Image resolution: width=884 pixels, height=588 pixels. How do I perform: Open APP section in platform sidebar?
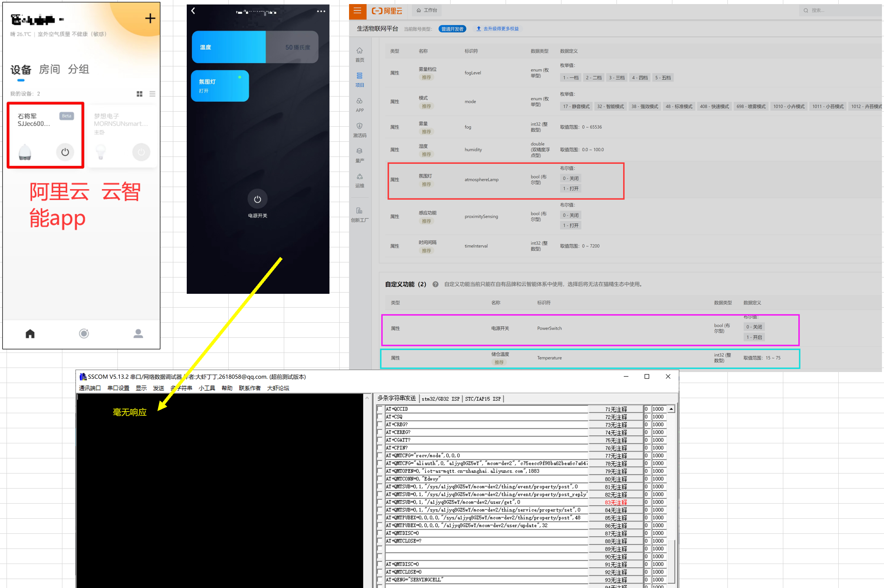click(360, 105)
